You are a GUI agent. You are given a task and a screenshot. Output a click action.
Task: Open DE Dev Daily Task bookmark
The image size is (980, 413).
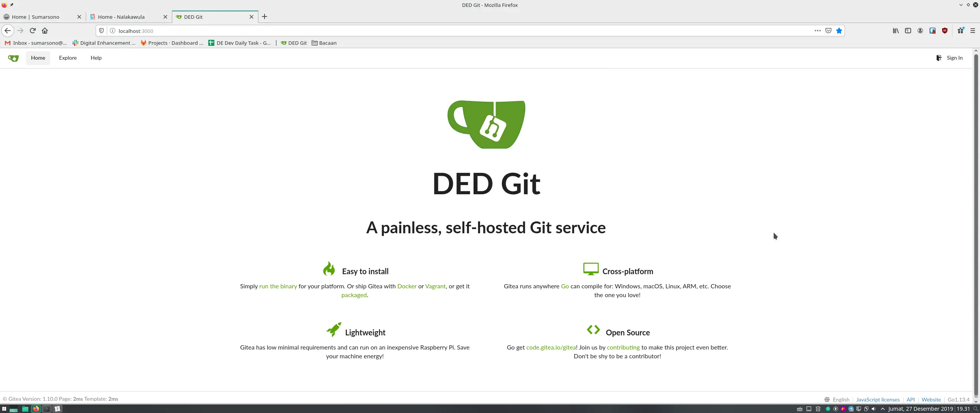240,43
